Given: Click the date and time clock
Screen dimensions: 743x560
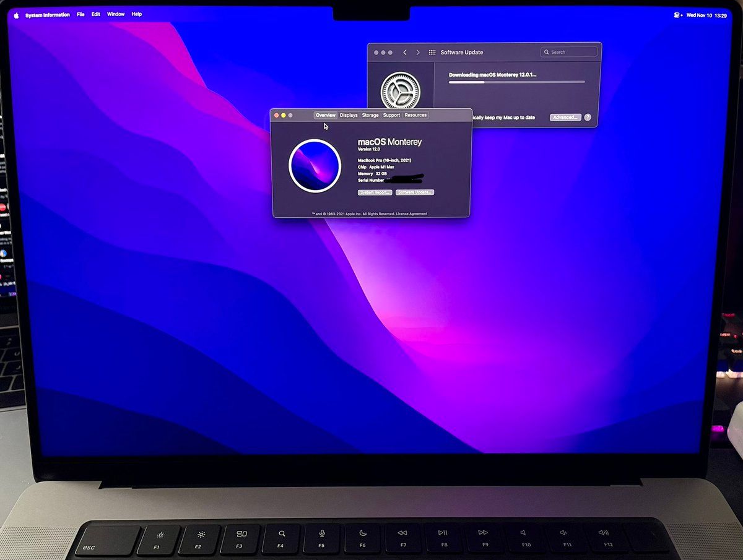Looking at the screenshot, I should [706, 15].
